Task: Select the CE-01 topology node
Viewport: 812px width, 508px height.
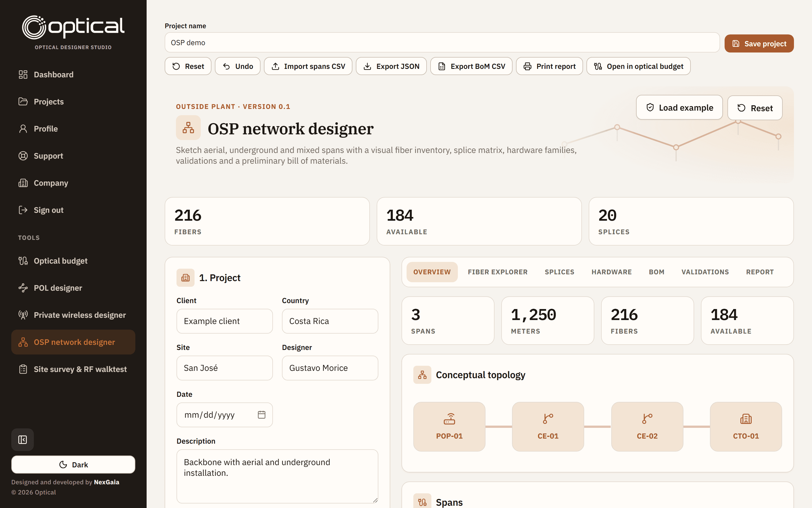Action: tap(548, 427)
